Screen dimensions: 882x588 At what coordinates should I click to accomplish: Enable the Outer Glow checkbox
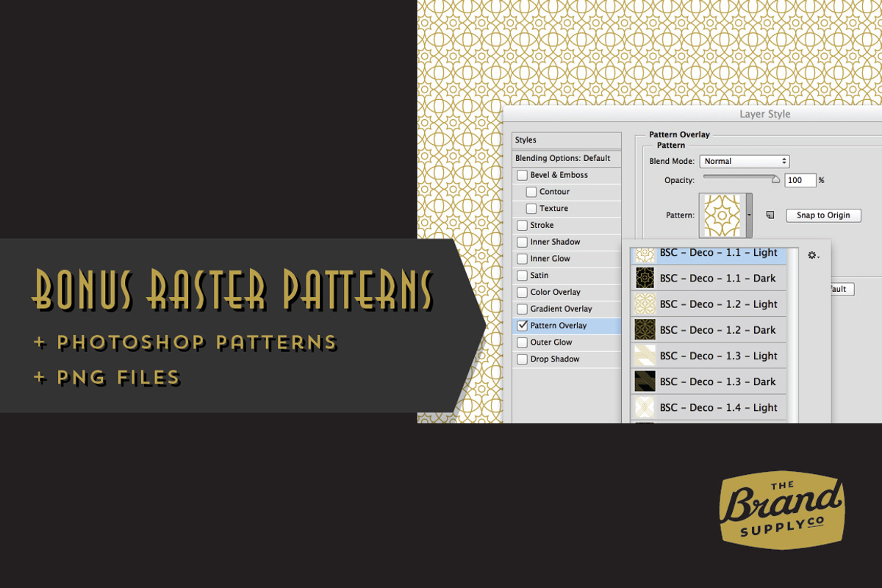(523, 343)
